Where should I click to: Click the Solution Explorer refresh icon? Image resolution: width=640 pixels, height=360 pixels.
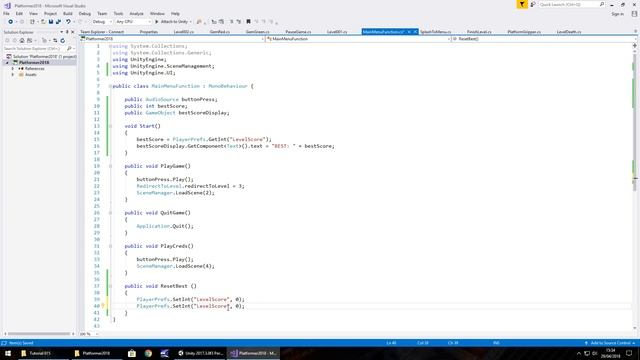click(62, 40)
